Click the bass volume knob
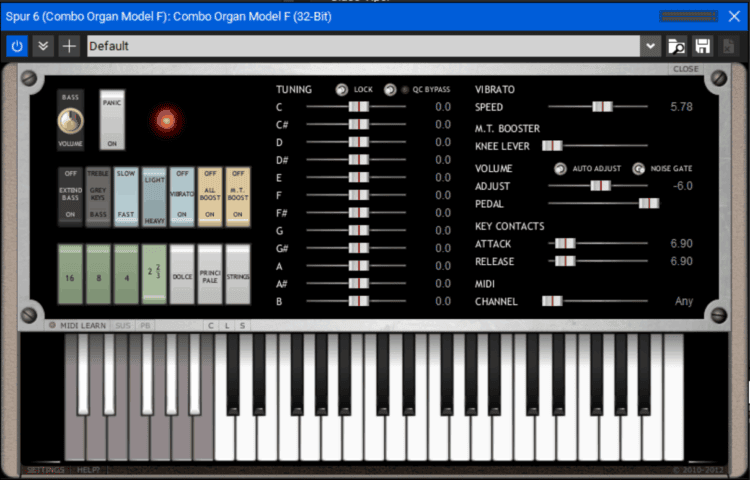 (71, 121)
